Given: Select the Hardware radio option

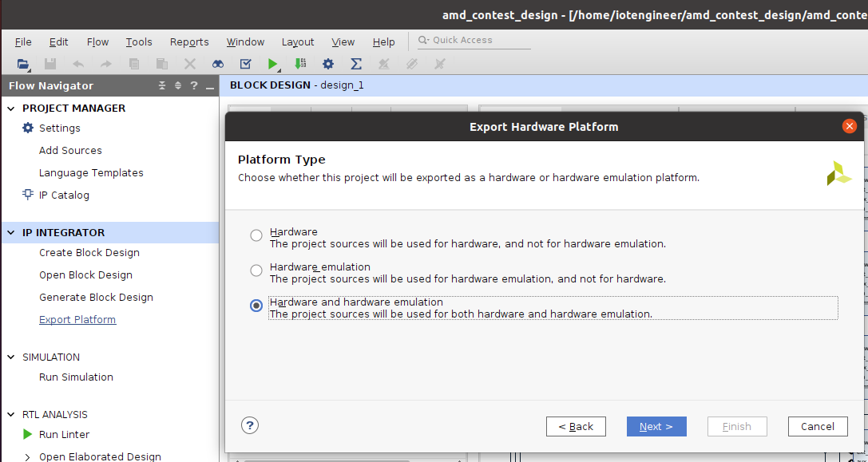Looking at the screenshot, I should [256, 235].
